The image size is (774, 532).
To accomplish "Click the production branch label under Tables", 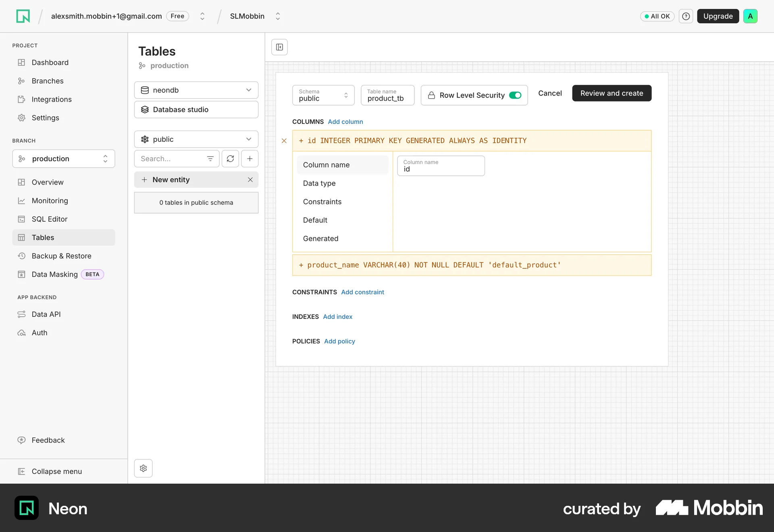I will point(169,66).
